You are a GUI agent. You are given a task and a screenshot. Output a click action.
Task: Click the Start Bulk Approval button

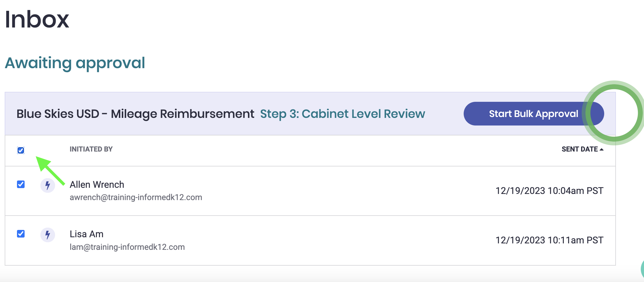coord(534,114)
